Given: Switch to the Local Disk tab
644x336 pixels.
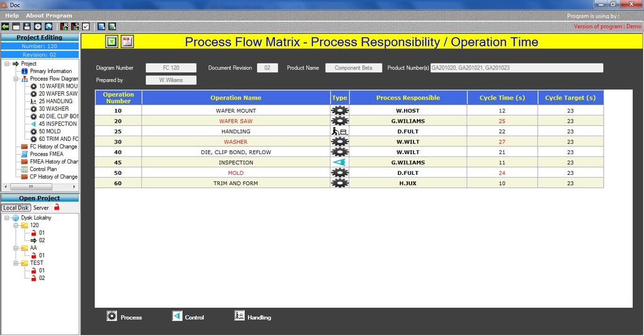Looking at the screenshot, I should 16,208.
